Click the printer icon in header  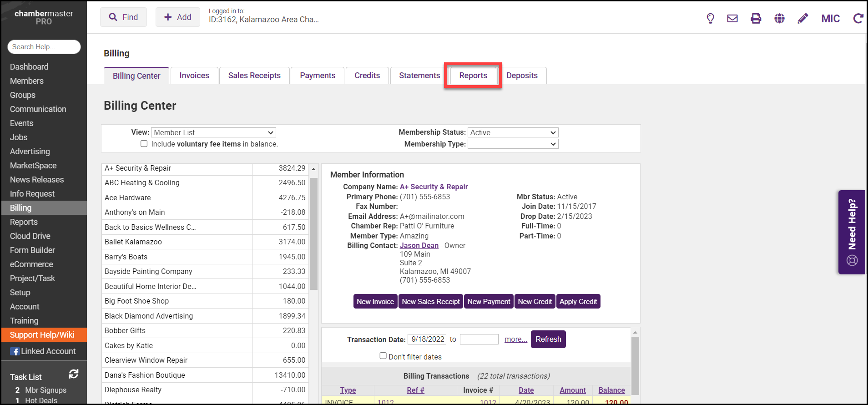tap(756, 18)
